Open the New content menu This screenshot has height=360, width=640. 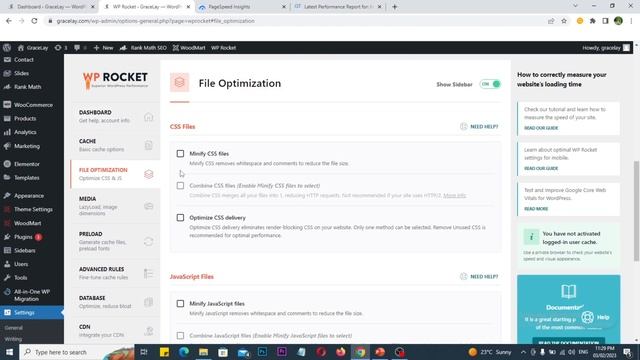[x=103, y=48]
